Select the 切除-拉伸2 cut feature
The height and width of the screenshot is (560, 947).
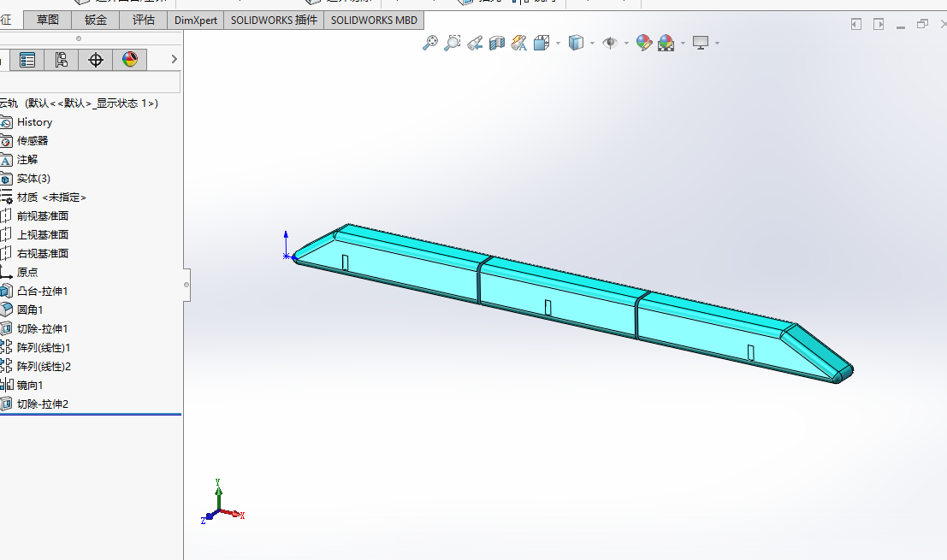(42, 404)
